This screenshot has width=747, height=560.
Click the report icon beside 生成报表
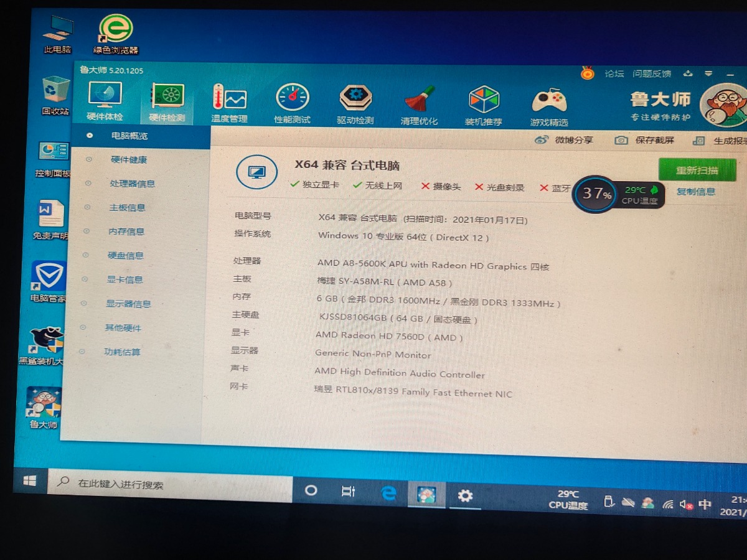pyautogui.click(x=699, y=141)
